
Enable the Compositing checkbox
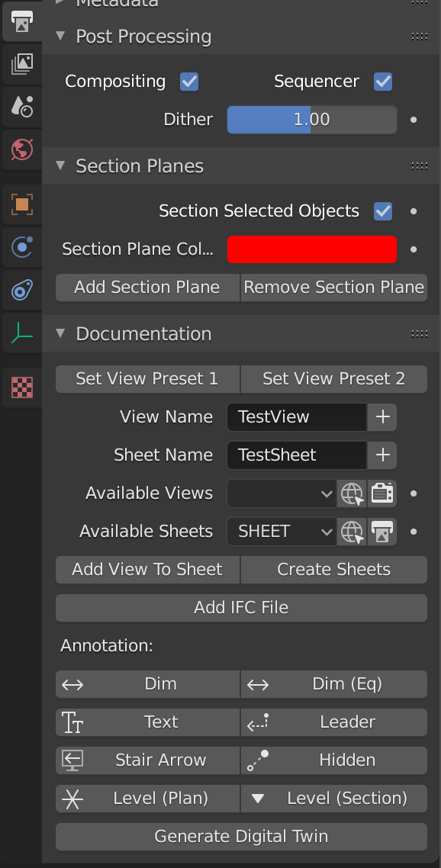tap(188, 81)
